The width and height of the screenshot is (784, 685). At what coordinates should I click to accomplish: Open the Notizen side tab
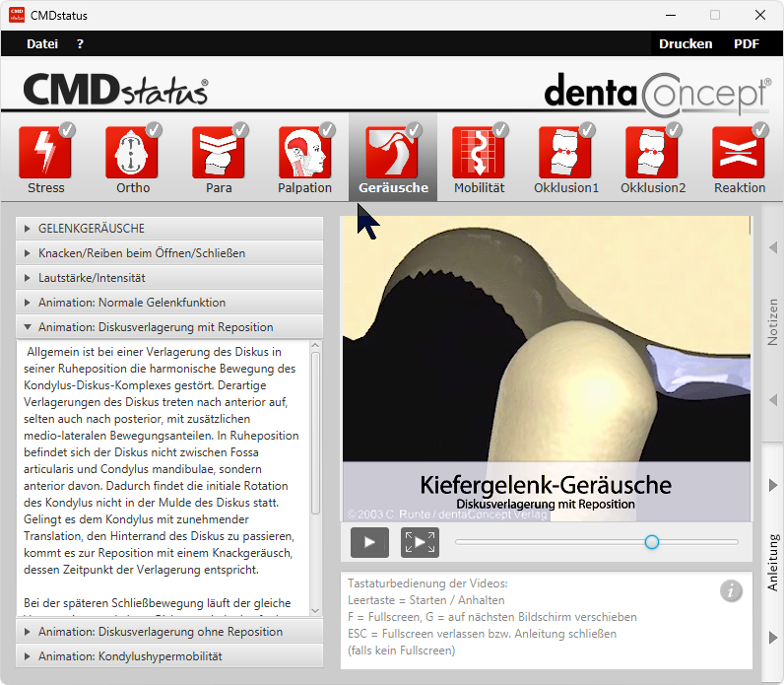(x=772, y=322)
